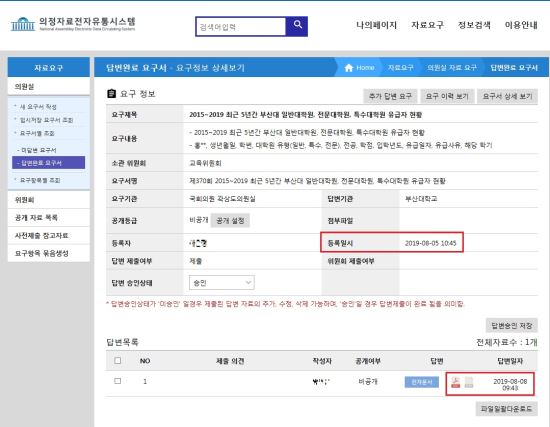Click the 공개 설정 button
This screenshot has width=550, height=427.
[230, 220]
